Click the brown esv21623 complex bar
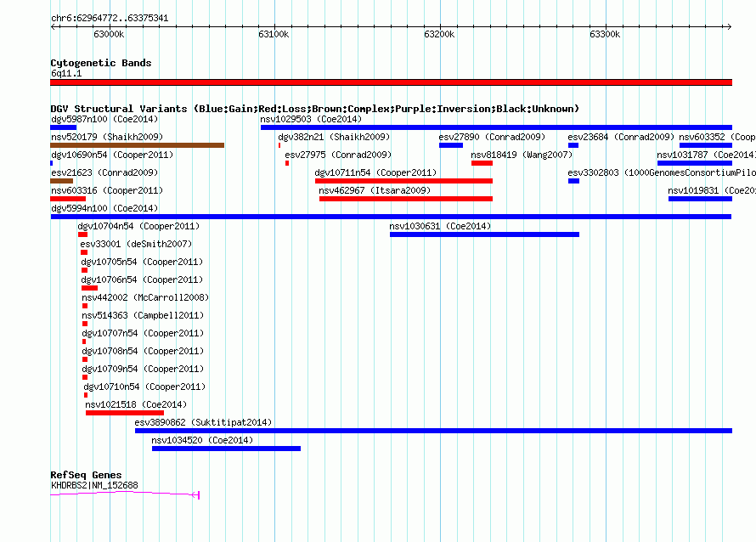The width and height of the screenshot is (756, 542). point(62,181)
